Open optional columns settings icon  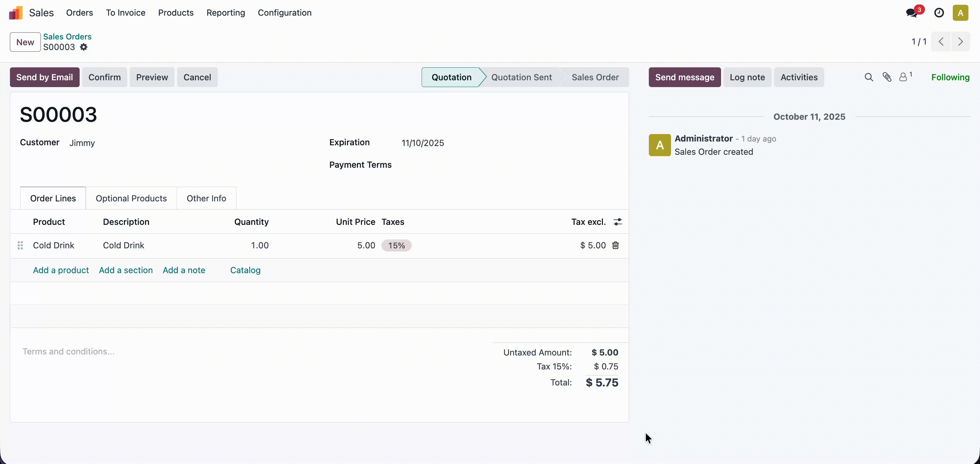(x=618, y=222)
